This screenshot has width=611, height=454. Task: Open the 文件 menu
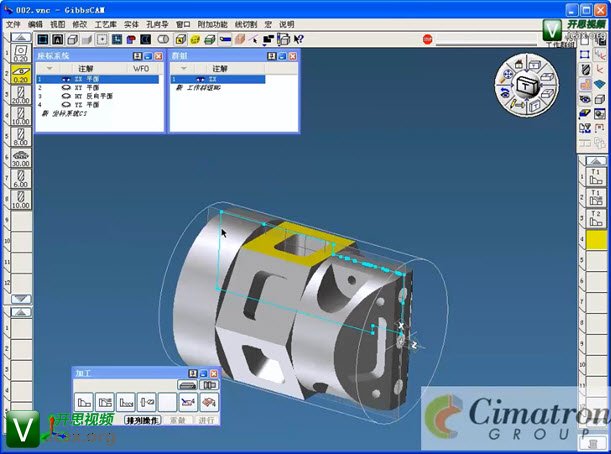13,25
